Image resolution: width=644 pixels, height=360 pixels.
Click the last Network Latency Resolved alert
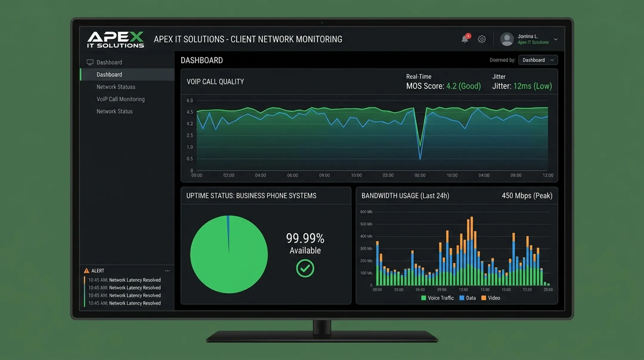point(124,303)
